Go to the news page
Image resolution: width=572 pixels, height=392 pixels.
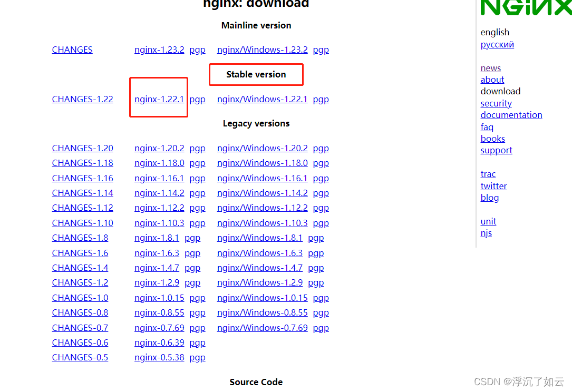[491, 68]
